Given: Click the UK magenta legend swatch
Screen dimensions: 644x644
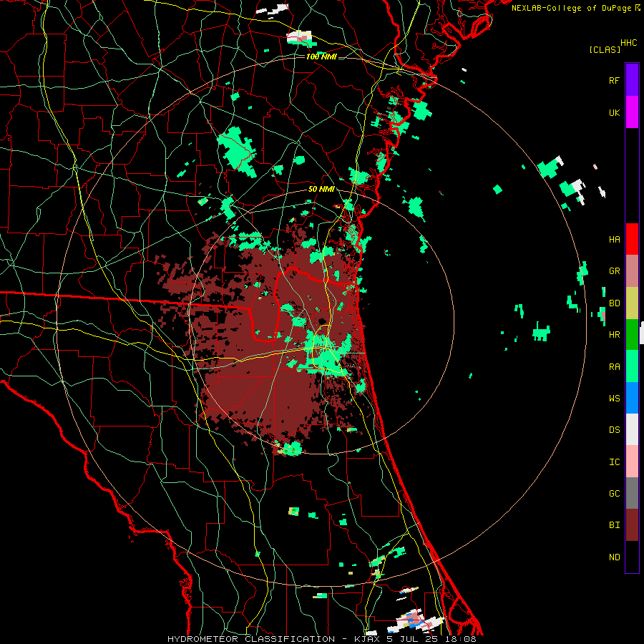Looking at the screenshot, I should point(632,112).
